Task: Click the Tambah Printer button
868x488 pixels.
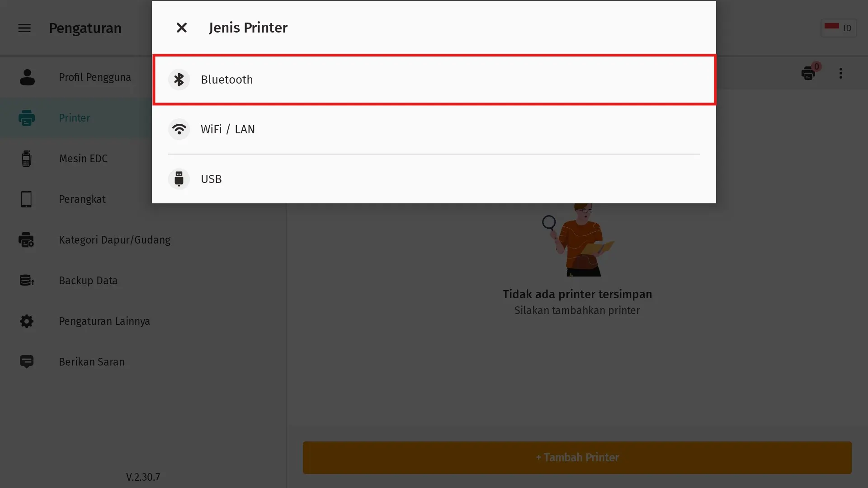Action: tap(577, 457)
